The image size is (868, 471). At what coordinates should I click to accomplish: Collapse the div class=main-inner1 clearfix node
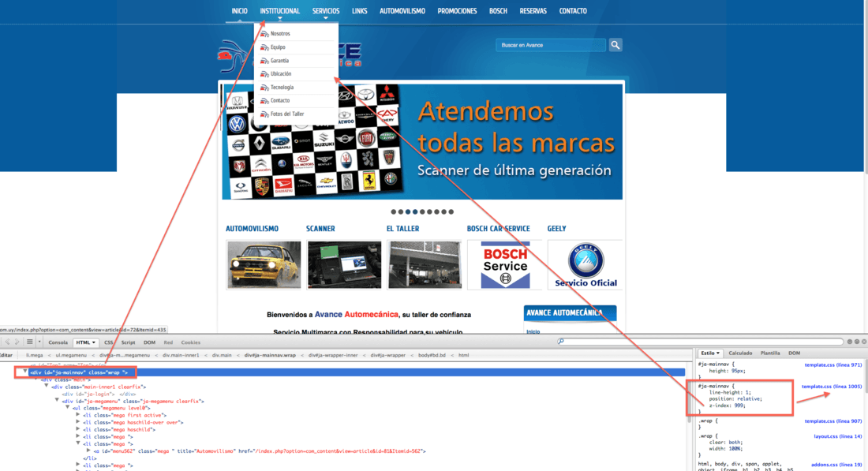[x=47, y=387]
